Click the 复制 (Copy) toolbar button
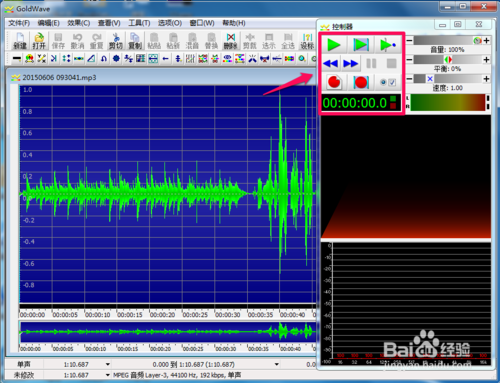This screenshot has width=500, height=383. click(x=135, y=41)
